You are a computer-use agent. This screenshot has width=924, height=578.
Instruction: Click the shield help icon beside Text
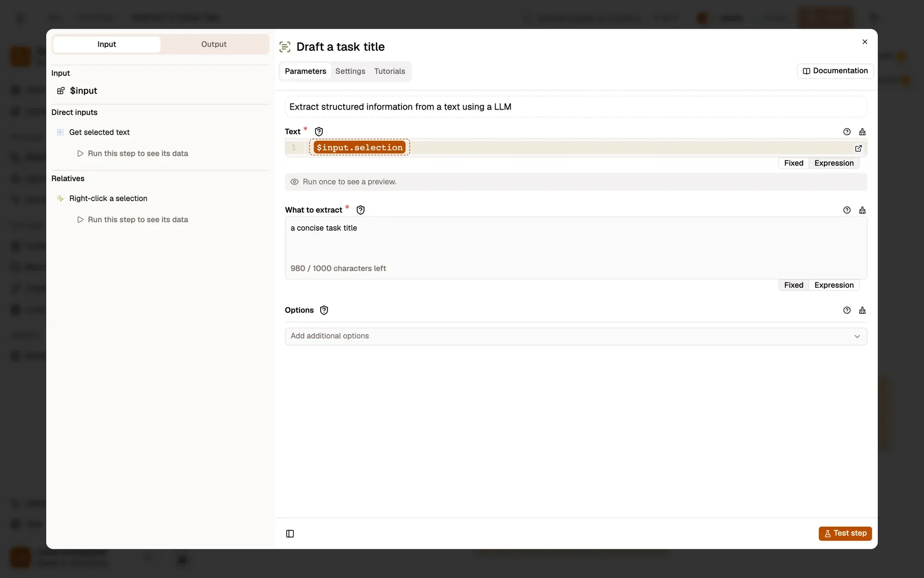319,132
